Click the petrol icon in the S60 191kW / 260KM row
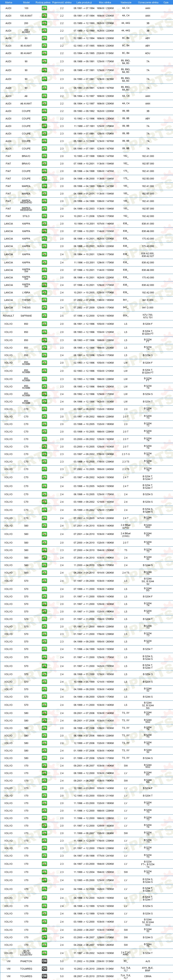This screenshot has height=980, width=173. point(44,572)
